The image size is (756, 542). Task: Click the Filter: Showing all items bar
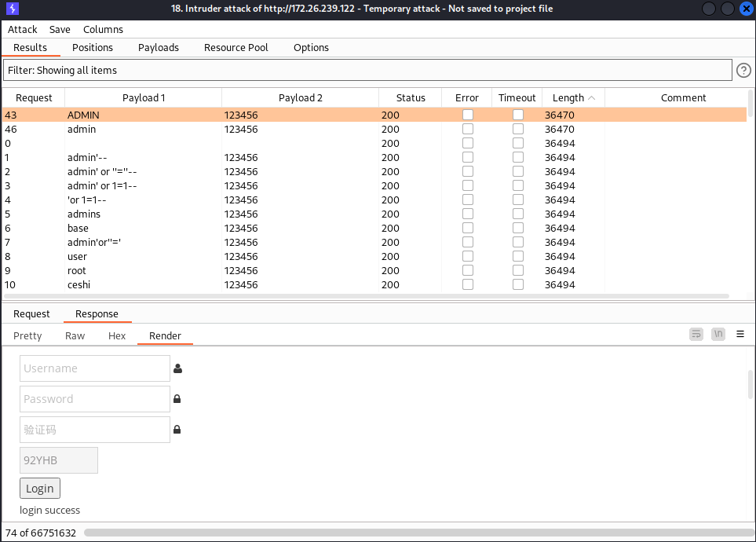click(x=367, y=71)
